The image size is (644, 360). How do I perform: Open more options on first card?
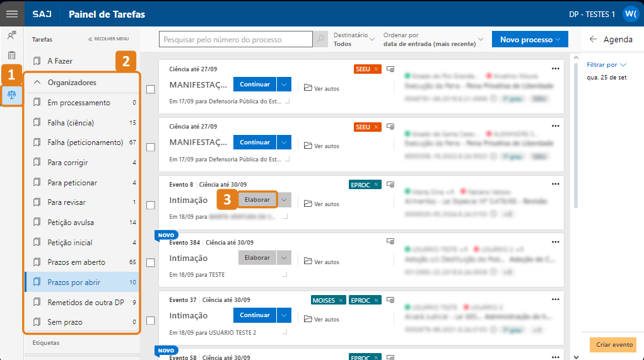[555, 69]
